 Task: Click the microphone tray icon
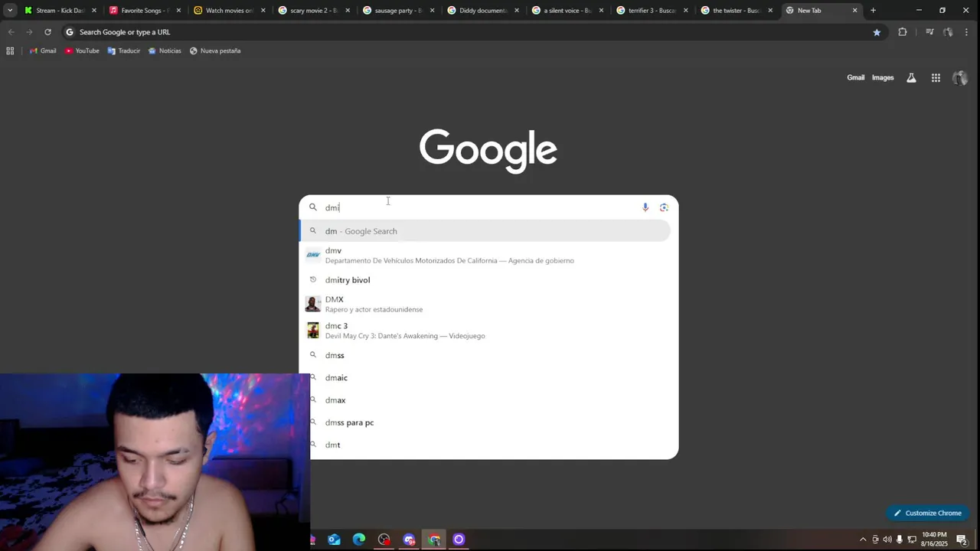click(x=900, y=540)
